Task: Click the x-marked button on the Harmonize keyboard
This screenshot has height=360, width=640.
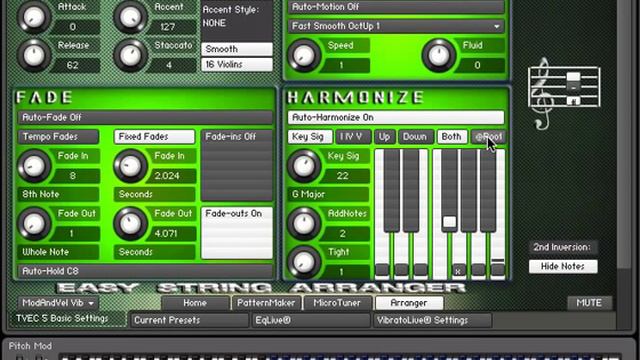Action: 458,270
